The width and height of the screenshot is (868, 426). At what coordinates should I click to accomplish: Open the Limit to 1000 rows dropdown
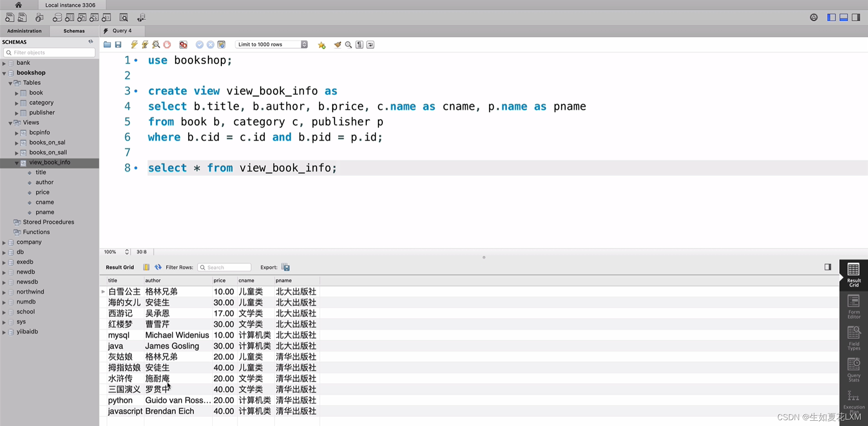pyautogui.click(x=304, y=44)
